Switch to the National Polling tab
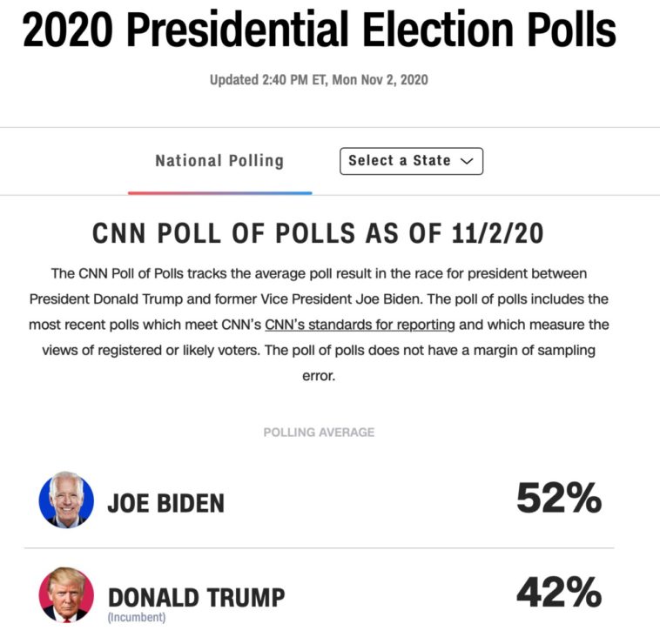Viewport: 660px width, 644px height. click(x=219, y=161)
